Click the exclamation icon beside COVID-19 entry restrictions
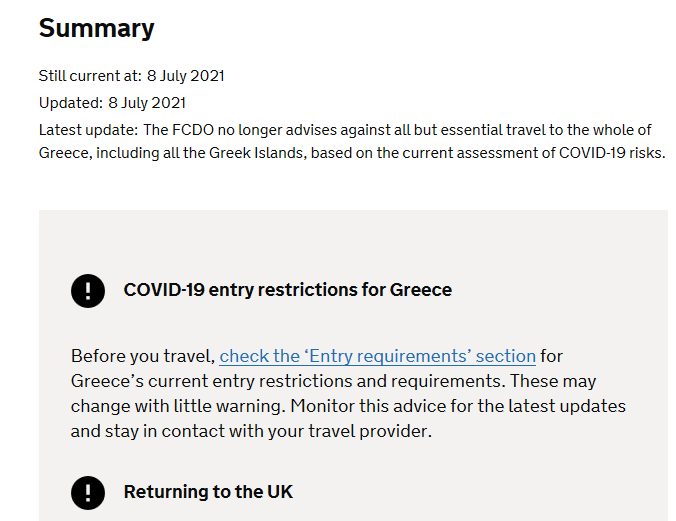 [88, 290]
